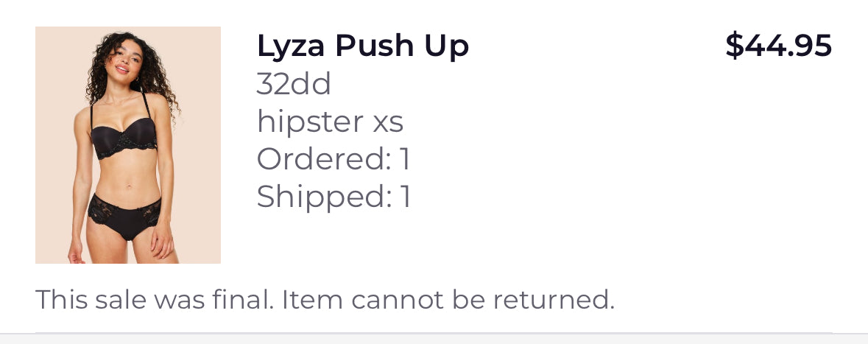868x344 pixels.
Task: Click the $44.95 item price
Action: click(778, 46)
